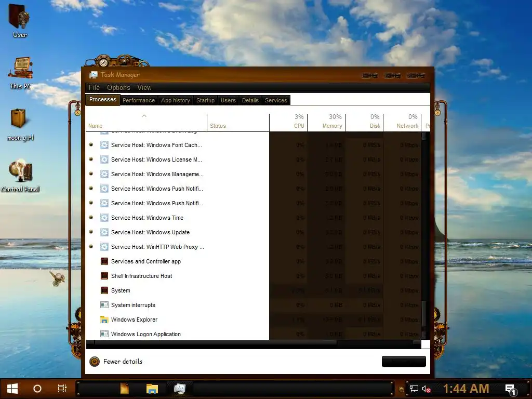Screen dimensions: 532x399
Task: Switch to the App history tab
Action: click(176, 100)
